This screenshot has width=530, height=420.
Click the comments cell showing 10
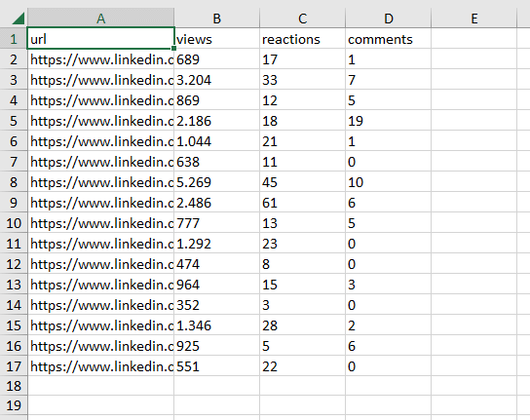click(389, 182)
